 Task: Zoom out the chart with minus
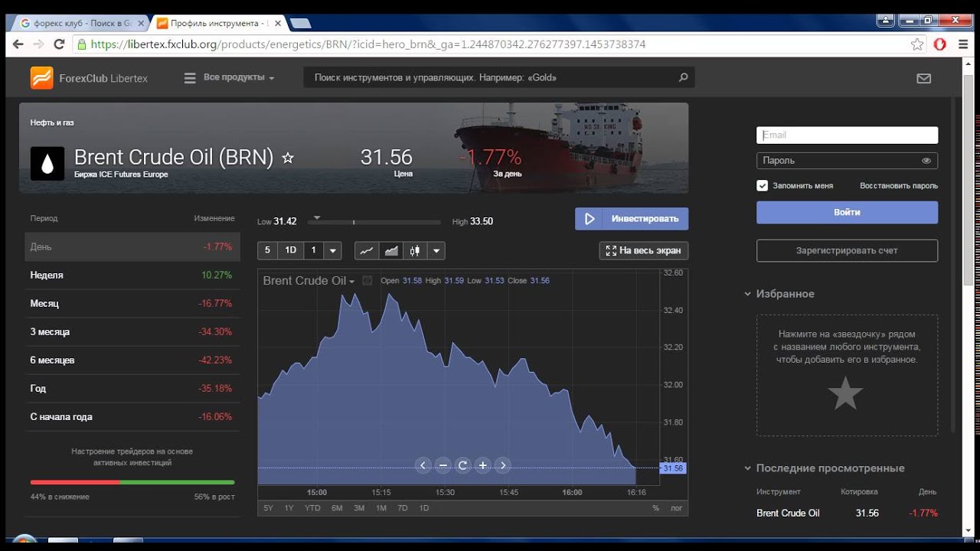pos(443,465)
